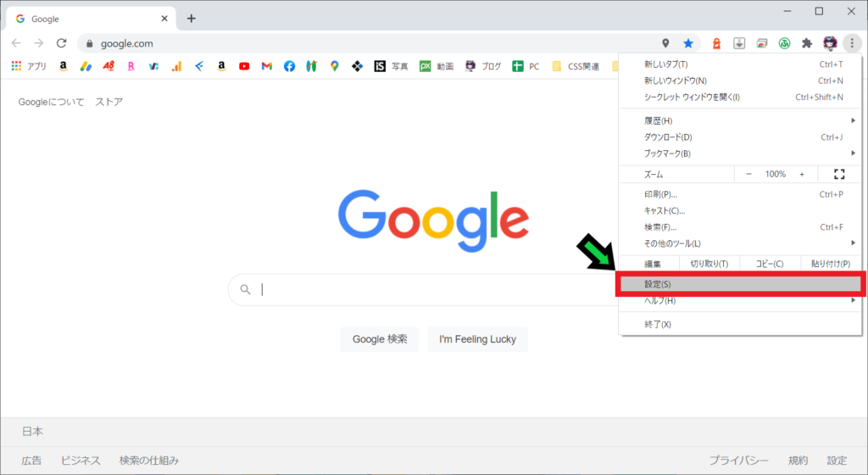868x475 pixels.
Task: Click the アプリ apps grid icon
Action: (17, 66)
